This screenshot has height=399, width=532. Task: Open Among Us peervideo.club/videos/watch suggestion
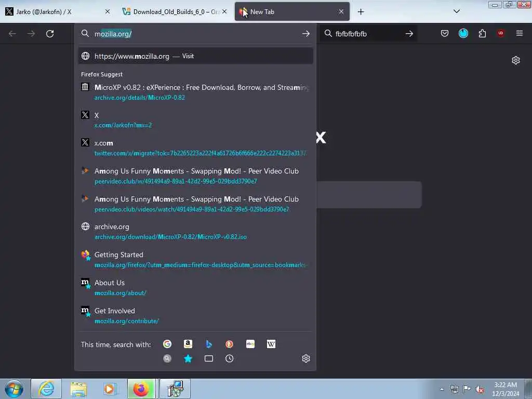point(195,204)
